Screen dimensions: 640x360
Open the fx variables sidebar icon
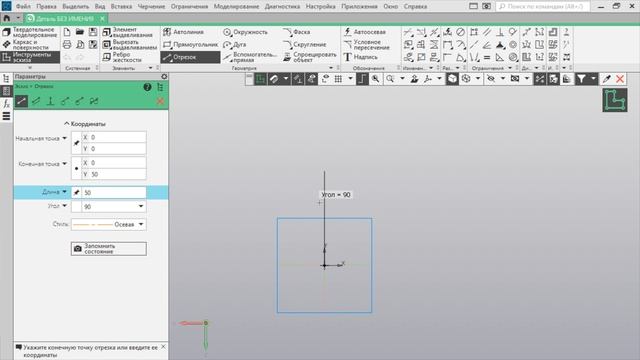(6, 104)
